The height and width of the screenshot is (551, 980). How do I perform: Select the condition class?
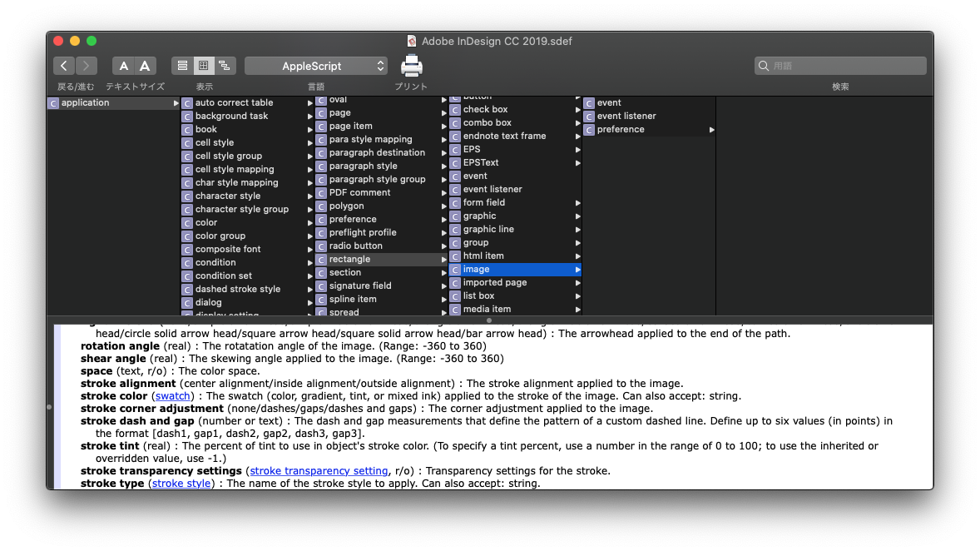(215, 263)
